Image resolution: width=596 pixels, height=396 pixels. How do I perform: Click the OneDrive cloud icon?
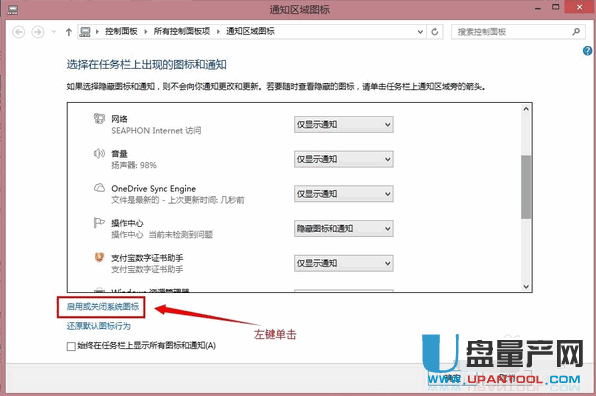[x=99, y=188]
